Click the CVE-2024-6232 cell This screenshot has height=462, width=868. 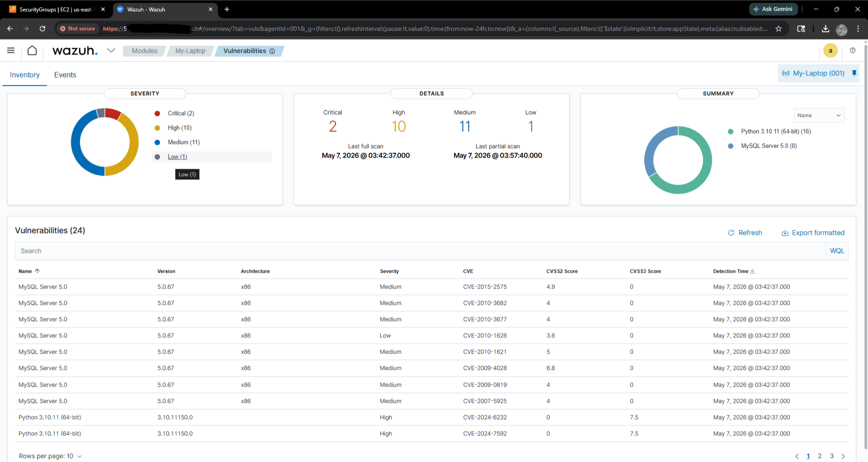(485, 417)
